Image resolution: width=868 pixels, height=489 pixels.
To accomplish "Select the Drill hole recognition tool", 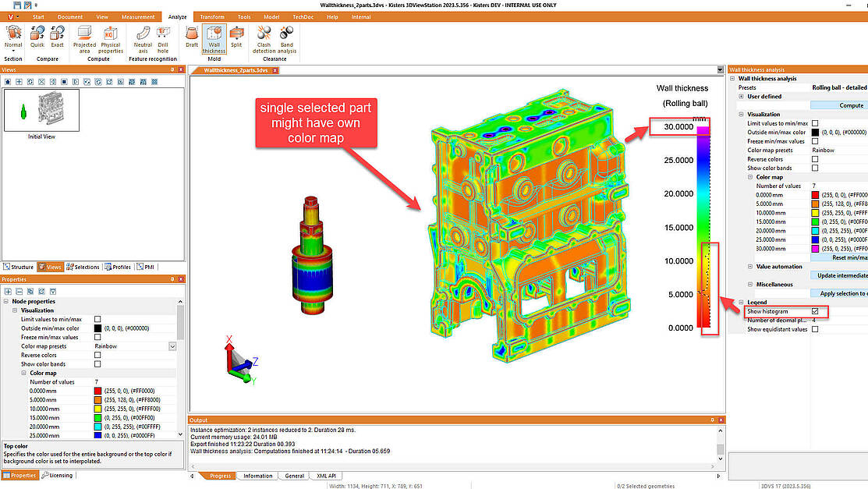I will pyautogui.click(x=163, y=39).
